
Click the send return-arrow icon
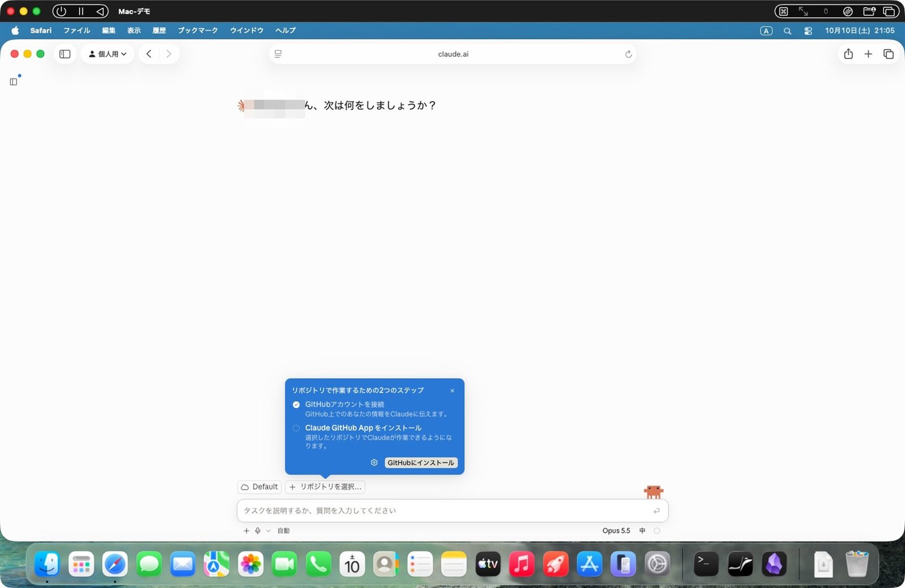click(x=656, y=511)
